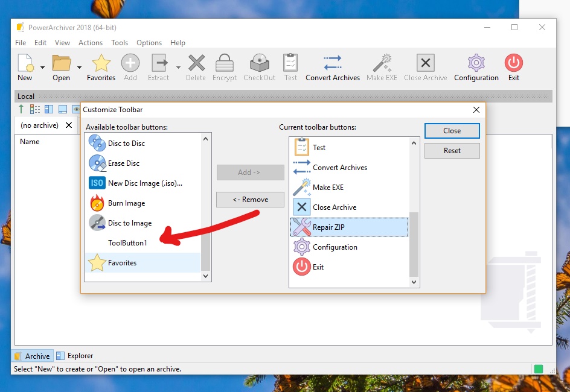Click down arrow of available buttons scrollbar

point(205,276)
